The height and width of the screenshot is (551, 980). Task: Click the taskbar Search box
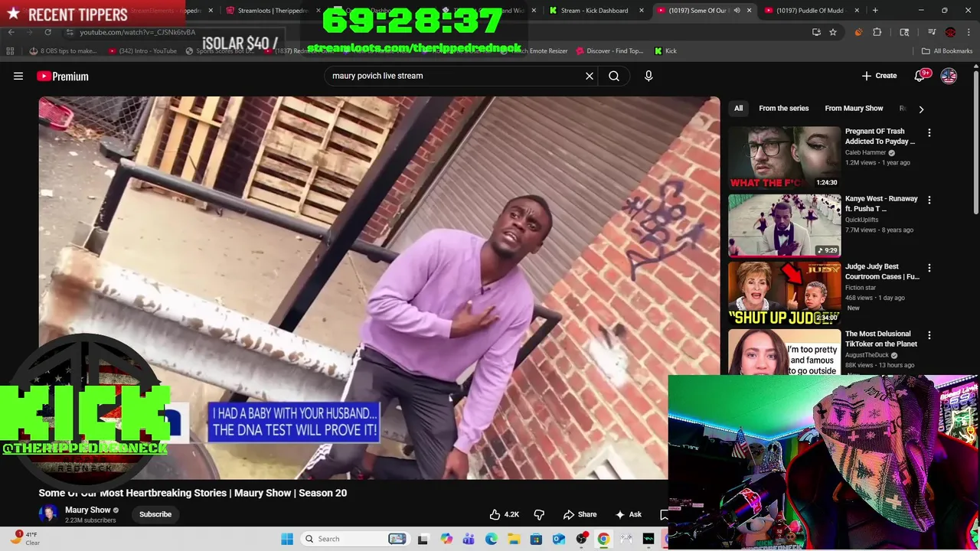356,539
